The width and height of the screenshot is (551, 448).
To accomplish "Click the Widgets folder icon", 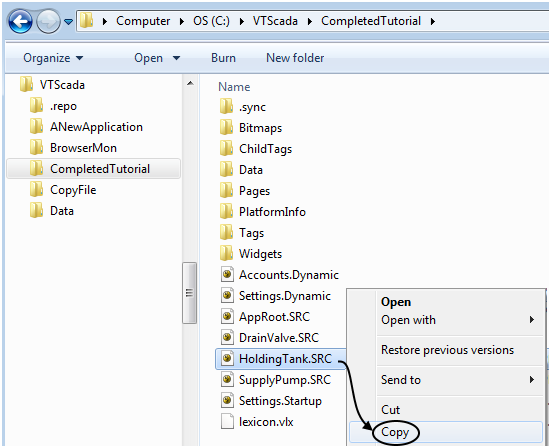I will click(227, 253).
